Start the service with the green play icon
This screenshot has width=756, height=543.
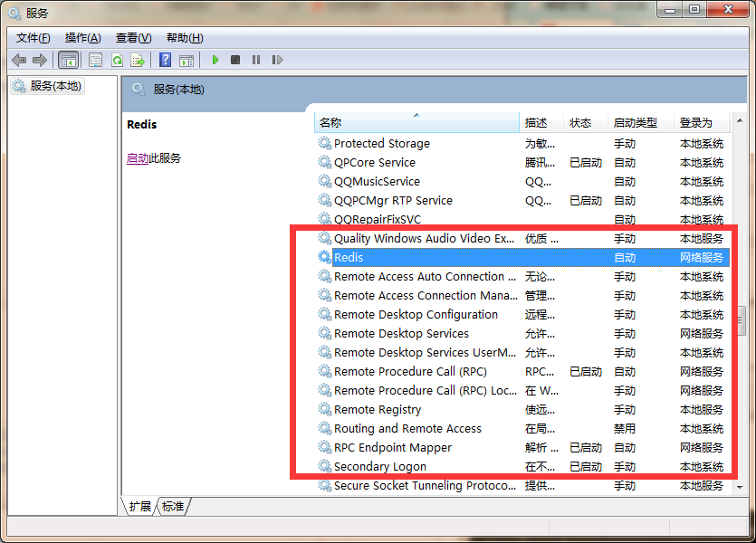pos(215,60)
